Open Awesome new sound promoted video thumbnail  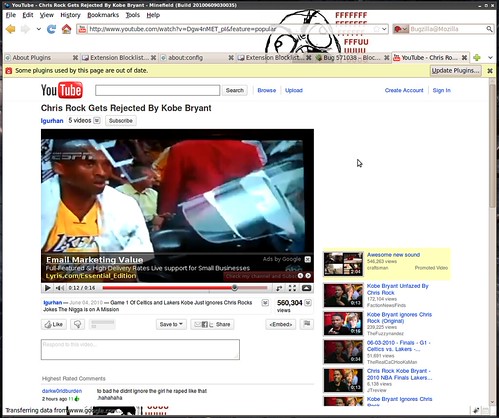(343, 264)
